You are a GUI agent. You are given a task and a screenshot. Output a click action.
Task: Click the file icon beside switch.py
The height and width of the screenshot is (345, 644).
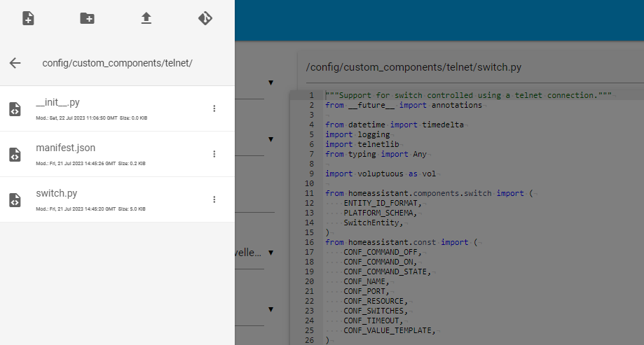click(15, 199)
